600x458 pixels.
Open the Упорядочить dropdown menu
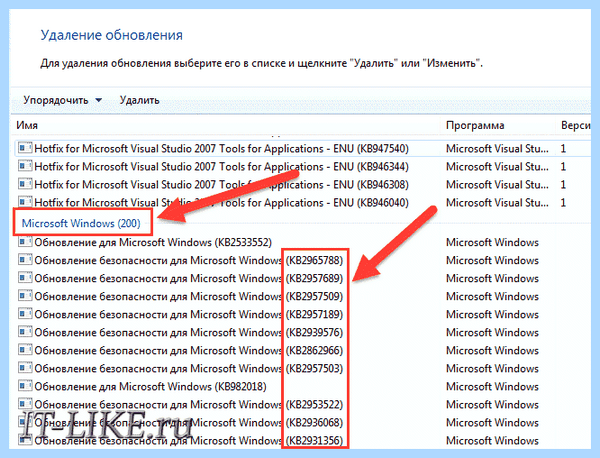coord(62,100)
